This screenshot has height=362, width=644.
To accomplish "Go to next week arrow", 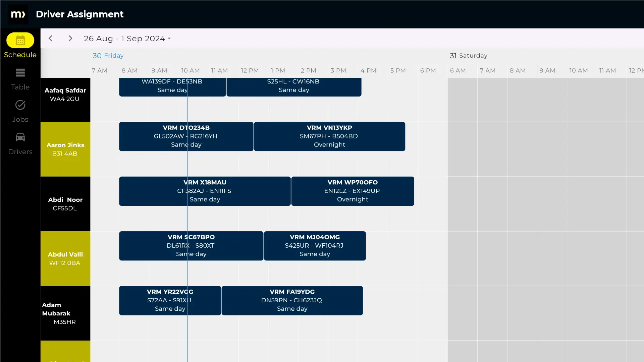I will (x=70, y=39).
